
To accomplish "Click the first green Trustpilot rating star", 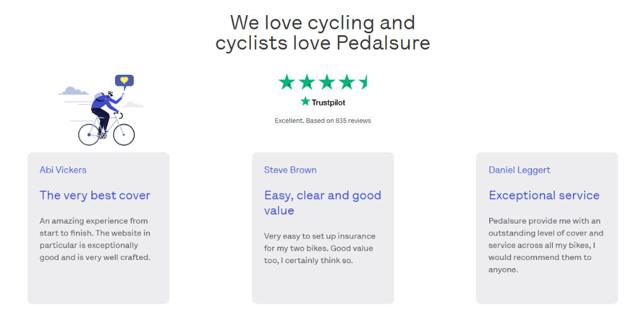I will click(287, 82).
